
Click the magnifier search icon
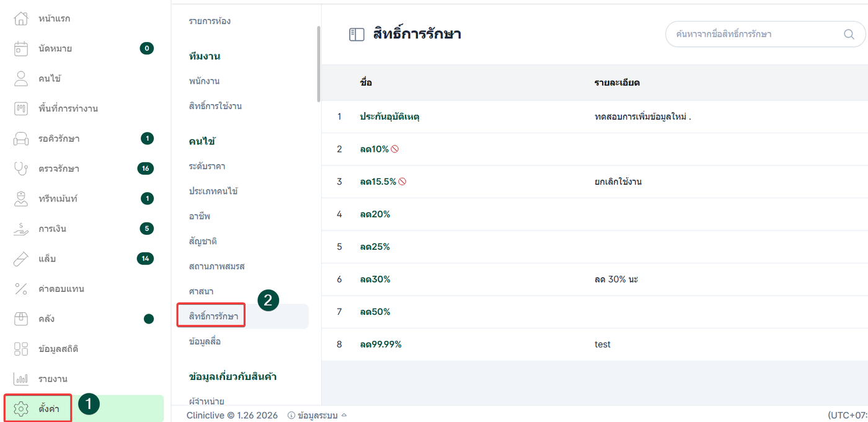click(849, 34)
